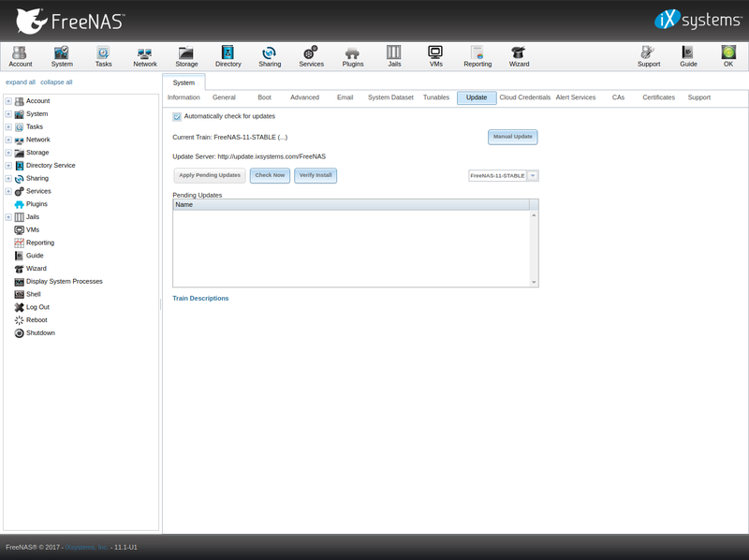Click the Manual Update button

point(512,137)
